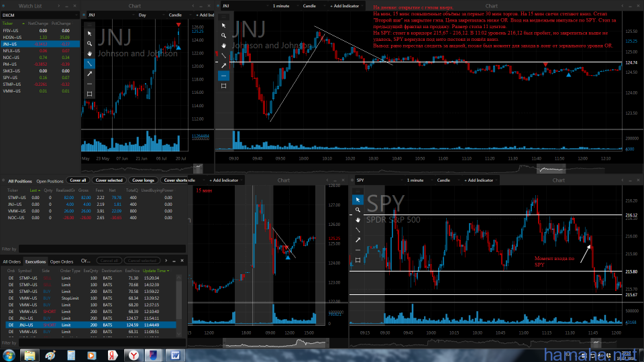
Task: Select line tool in JNJ 1 minute chart
Action: [223, 56]
